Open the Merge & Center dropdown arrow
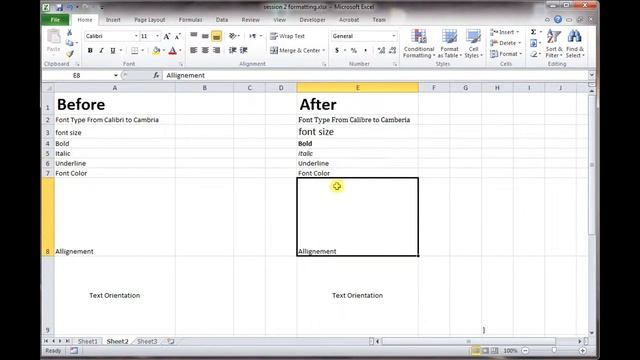This screenshot has width=640, height=360. pyautogui.click(x=324, y=50)
